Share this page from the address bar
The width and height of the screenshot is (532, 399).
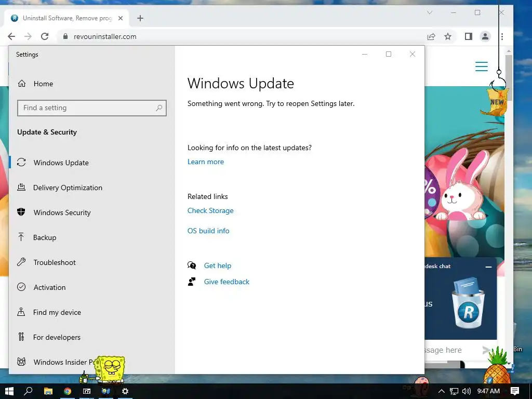coord(431,36)
